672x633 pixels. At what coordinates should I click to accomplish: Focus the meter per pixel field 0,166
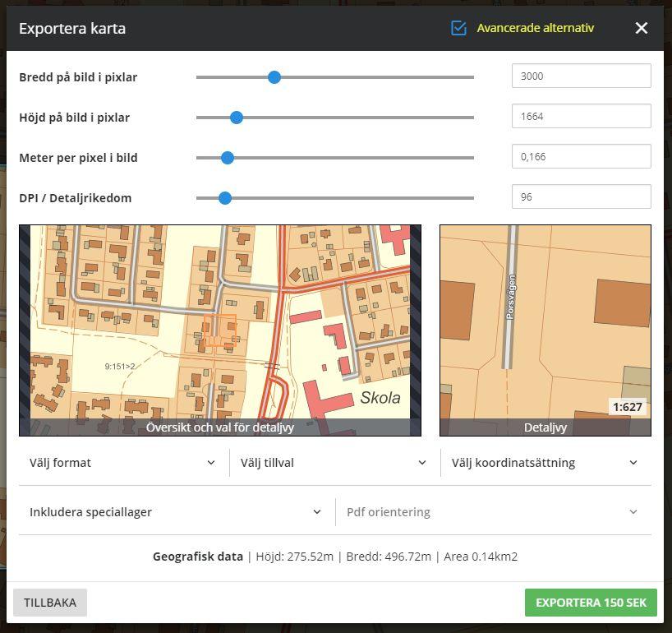(581, 156)
